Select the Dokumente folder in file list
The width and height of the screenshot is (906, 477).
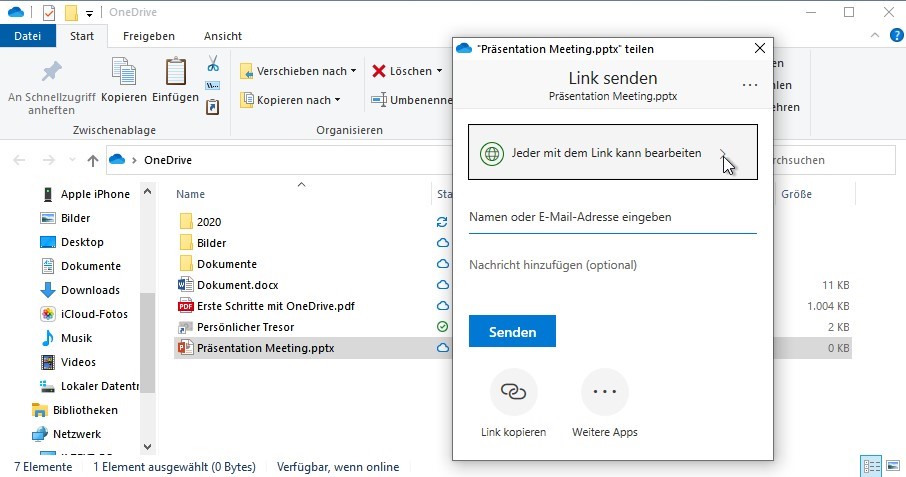pyautogui.click(x=218, y=264)
